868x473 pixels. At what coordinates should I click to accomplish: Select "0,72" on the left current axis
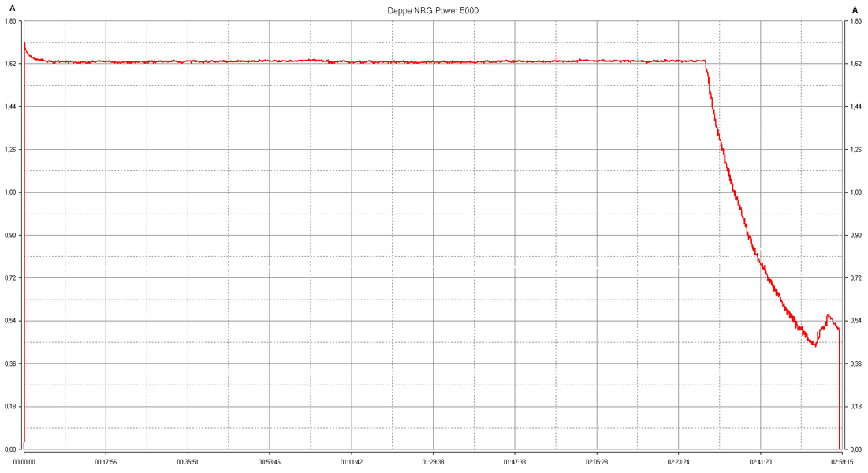(x=10, y=277)
